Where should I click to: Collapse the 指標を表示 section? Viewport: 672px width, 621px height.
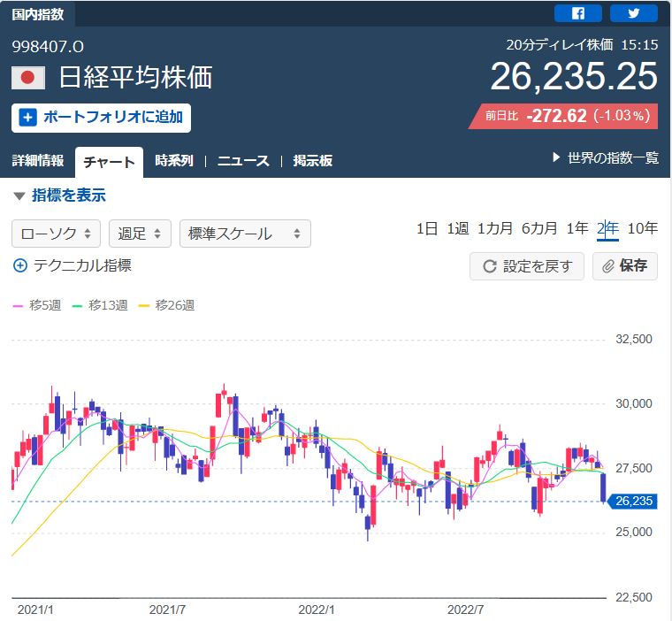[x=59, y=195]
